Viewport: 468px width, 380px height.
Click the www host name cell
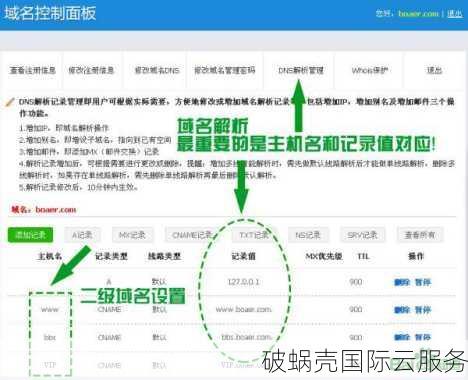point(50,310)
